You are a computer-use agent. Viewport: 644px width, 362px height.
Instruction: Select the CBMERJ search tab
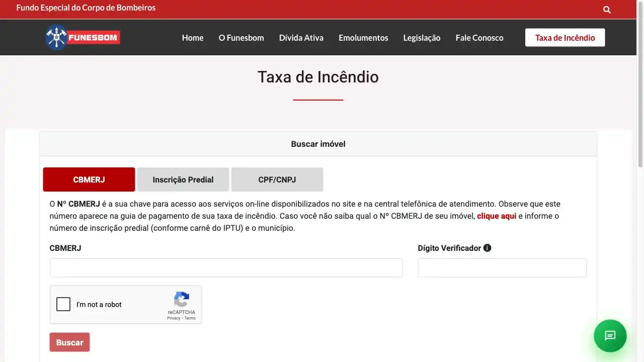pos(89,179)
